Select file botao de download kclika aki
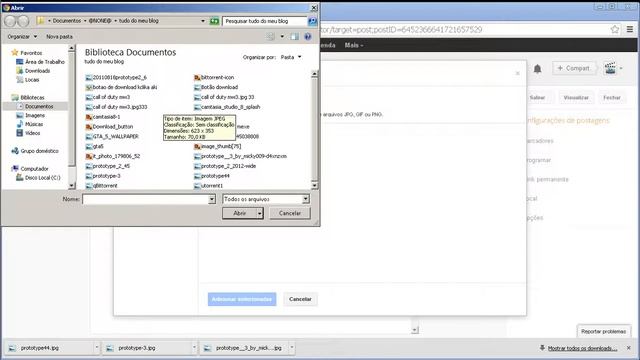This screenshot has width=640, height=360. pos(122,87)
